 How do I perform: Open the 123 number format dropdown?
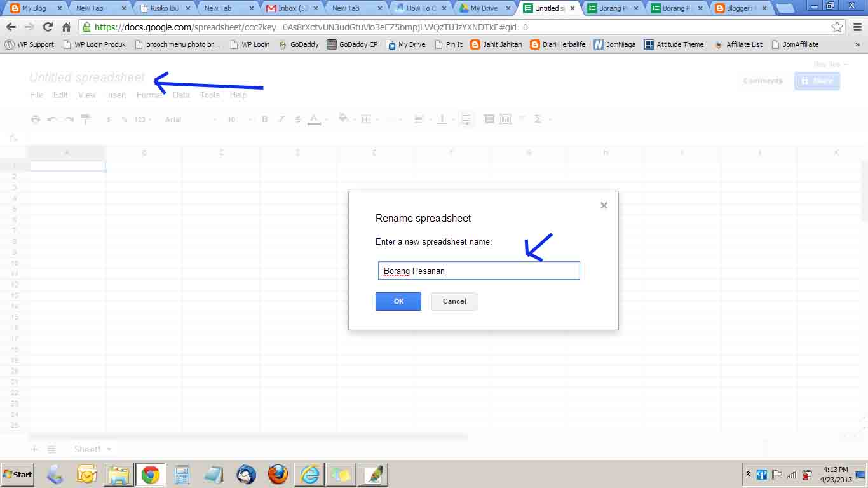tap(143, 119)
